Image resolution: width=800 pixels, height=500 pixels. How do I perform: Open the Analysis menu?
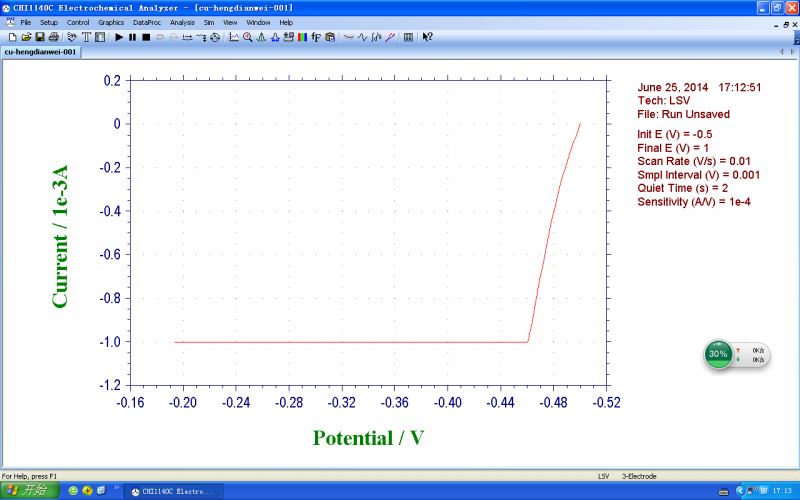(x=182, y=22)
